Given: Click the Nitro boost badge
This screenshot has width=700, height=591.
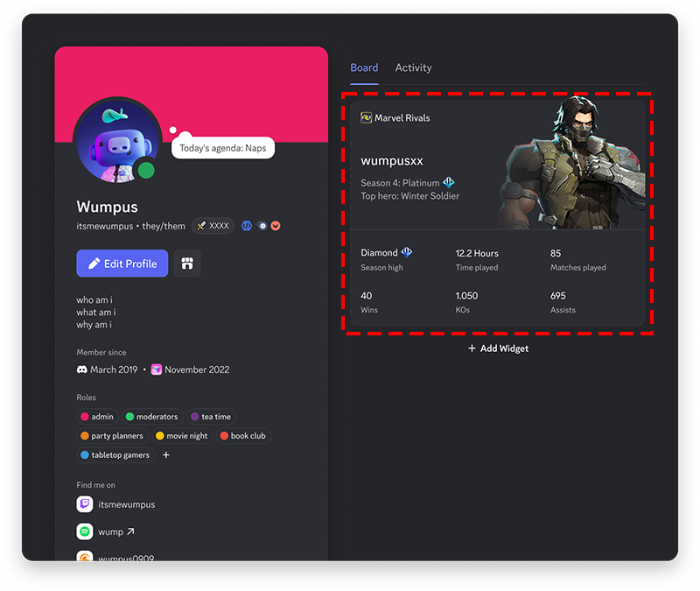Looking at the screenshot, I should click(x=261, y=225).
